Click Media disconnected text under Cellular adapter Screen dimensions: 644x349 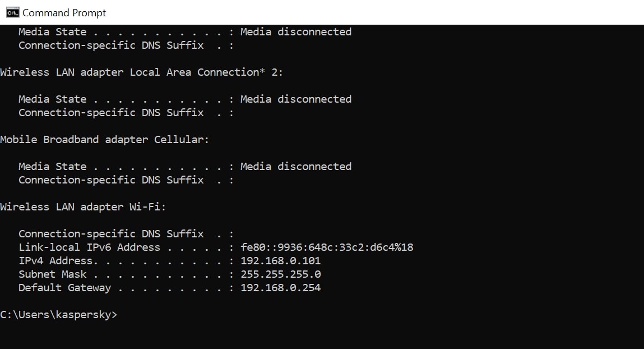click(x=296, y=167)
